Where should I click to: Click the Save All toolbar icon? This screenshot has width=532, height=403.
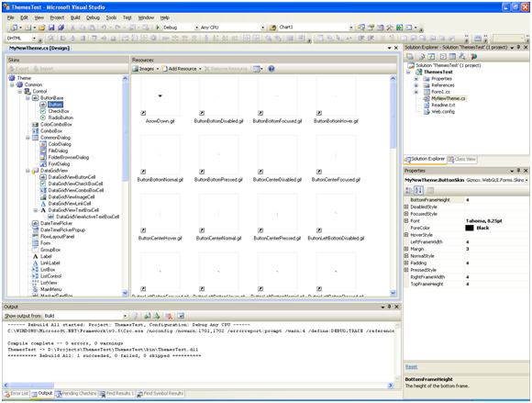[x=61, y=28]
